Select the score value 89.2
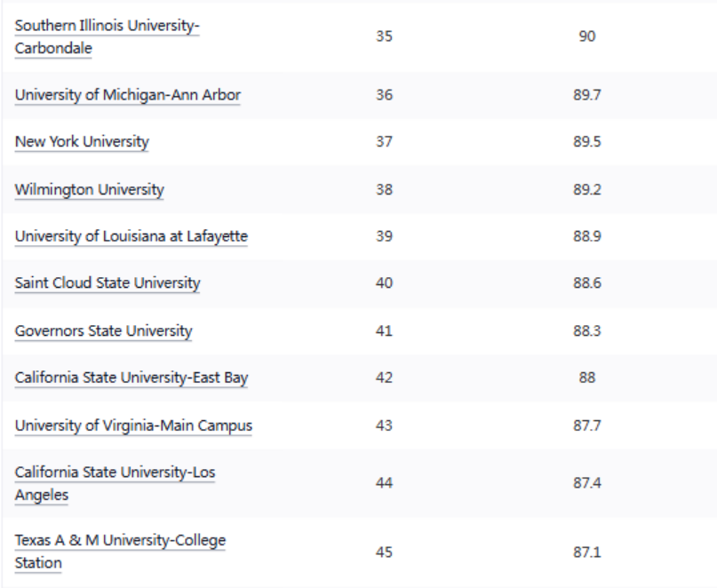 point(586,189)
